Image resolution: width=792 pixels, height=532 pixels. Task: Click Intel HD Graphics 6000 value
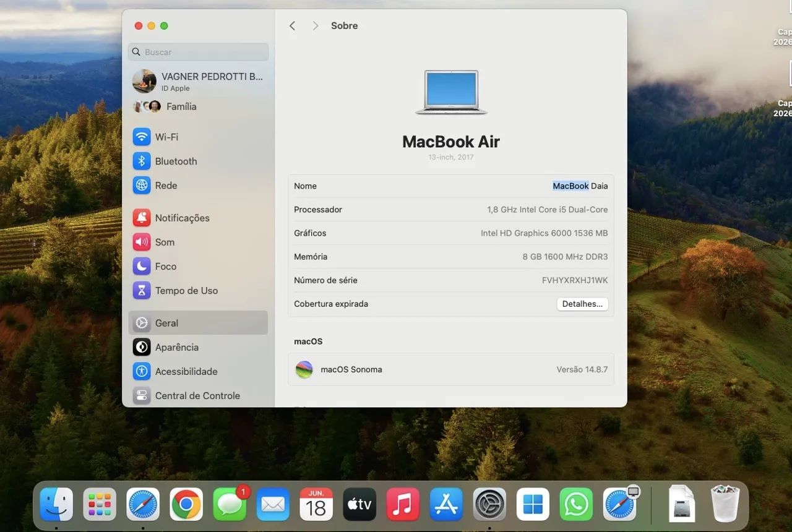coord(544,233)
